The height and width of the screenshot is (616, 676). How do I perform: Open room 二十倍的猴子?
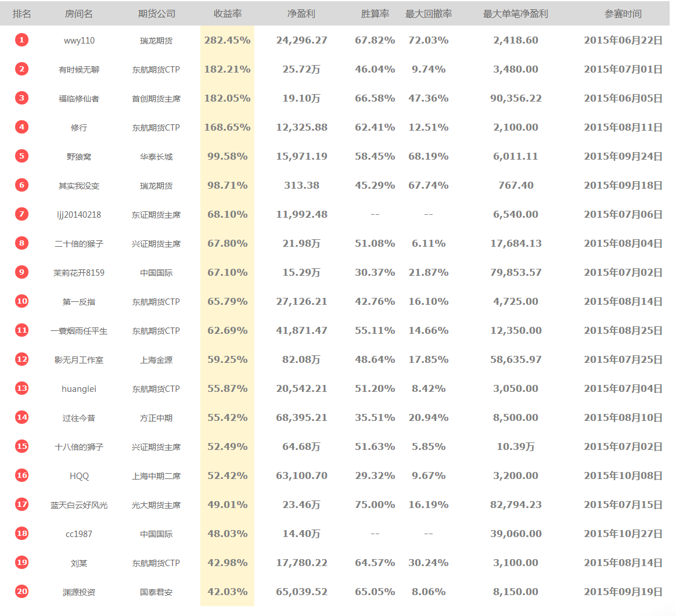point(79,243)
